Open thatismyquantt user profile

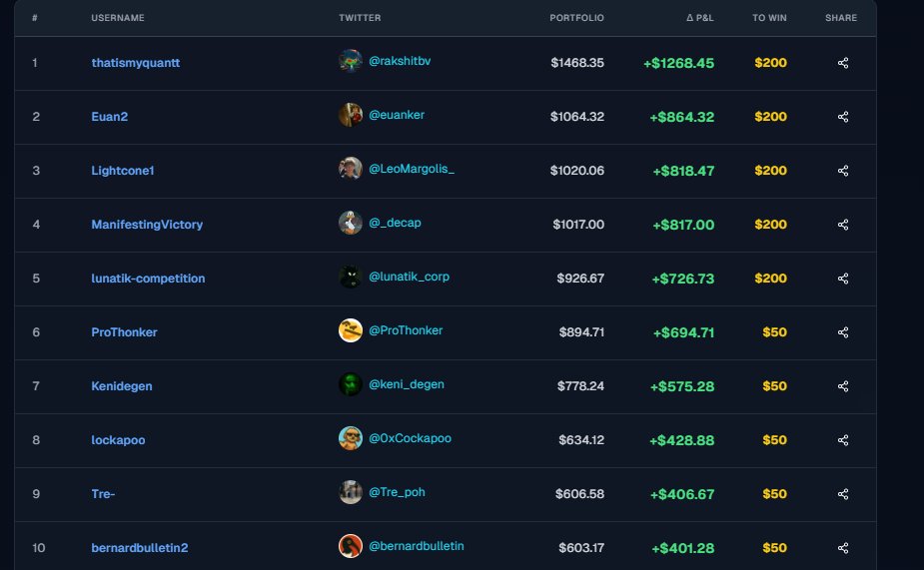point(136,63)
